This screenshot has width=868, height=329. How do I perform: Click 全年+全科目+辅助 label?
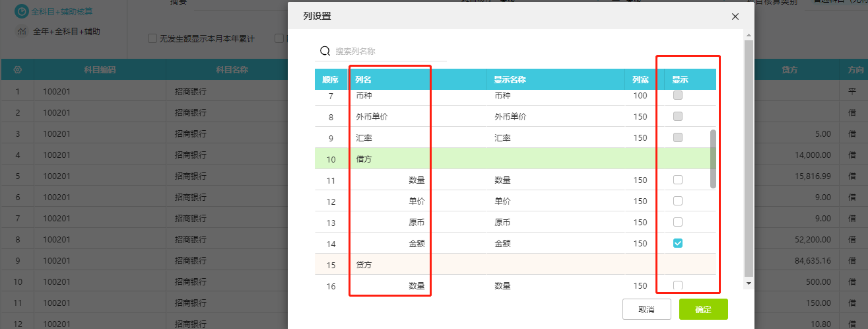click(67, 31)
